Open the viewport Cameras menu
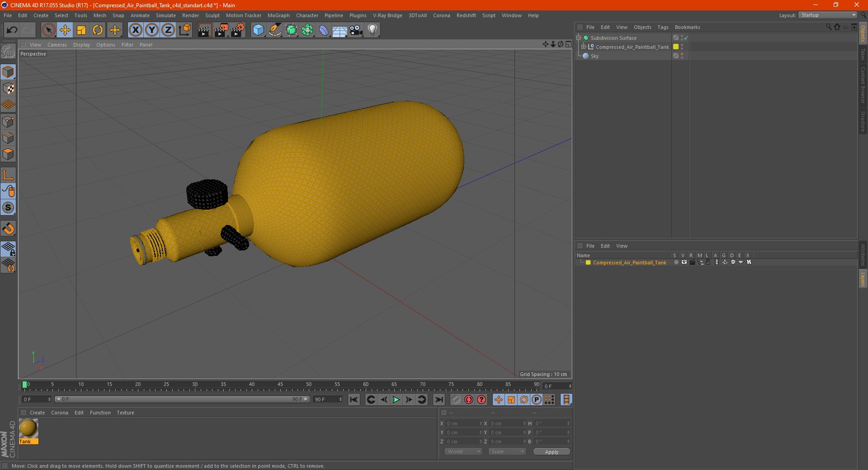This screenshot has width=868, height=470. [57, 45]
